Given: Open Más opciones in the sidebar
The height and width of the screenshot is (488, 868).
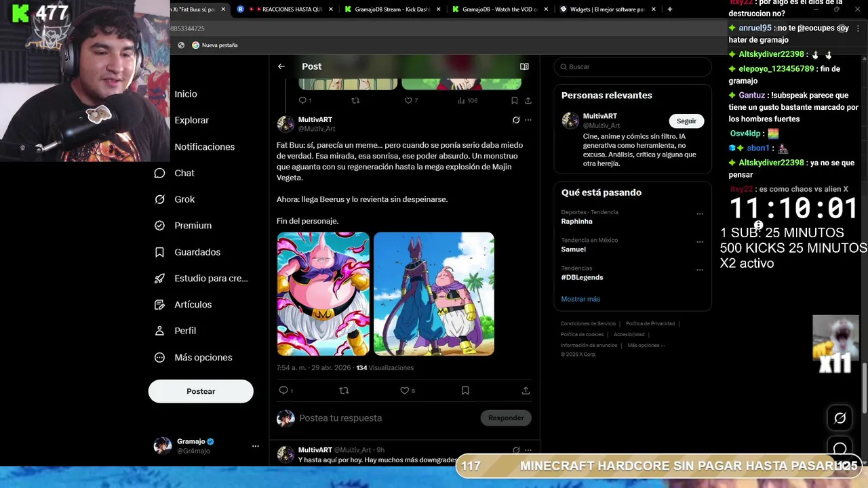Looking at the screenshot, I should [x=193, y=357].
